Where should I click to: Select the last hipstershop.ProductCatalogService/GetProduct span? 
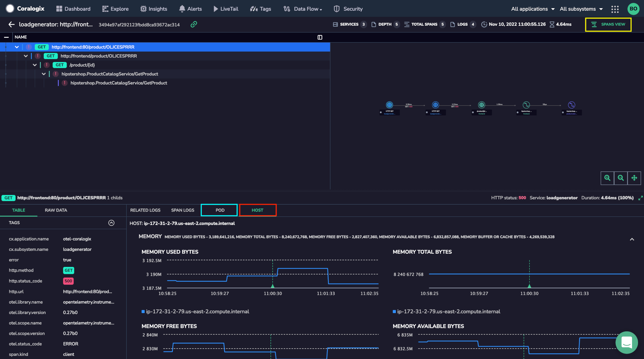click(x=119, y=83)
